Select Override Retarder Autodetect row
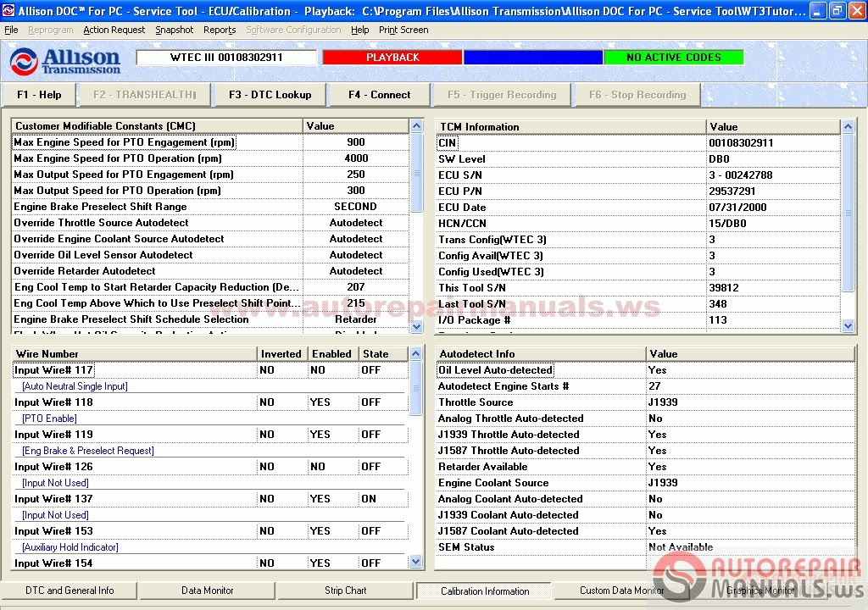 [210, 270]
